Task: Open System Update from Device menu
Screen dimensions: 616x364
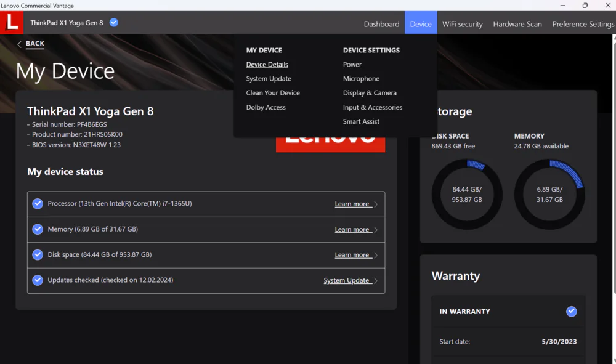Action: pos(269,79)
